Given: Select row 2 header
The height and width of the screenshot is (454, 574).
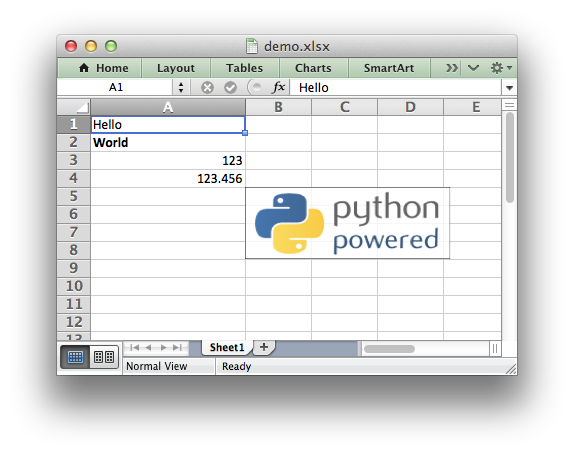Looking at the screenshot, I should 74,142.
